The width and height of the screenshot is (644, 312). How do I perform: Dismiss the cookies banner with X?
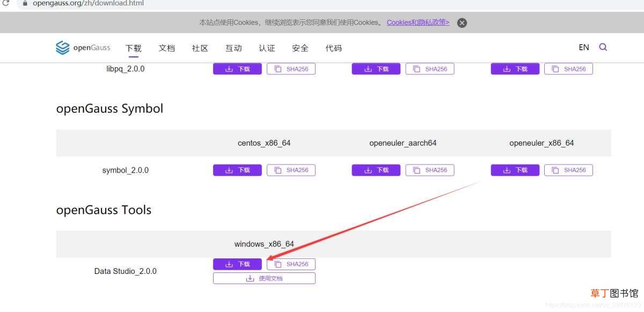tap(462, 23)
